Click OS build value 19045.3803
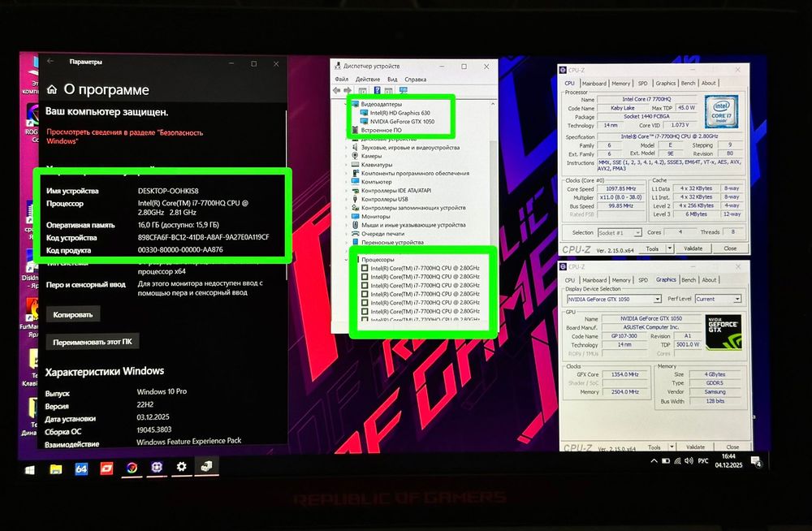The image size is (812, 531). [153, 430]
